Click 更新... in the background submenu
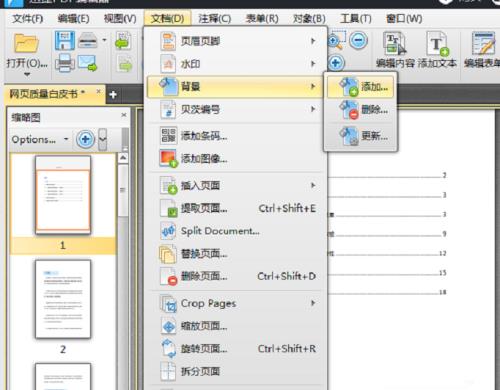Image resolution: width=500 pixels, height=390 pixels. tap(361, 136)
